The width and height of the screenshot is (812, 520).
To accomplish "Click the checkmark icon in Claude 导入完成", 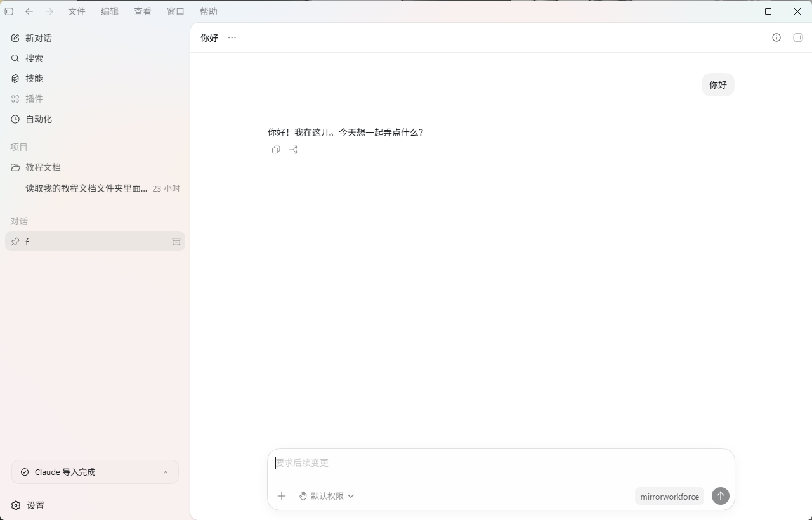I will coord(25,472).
